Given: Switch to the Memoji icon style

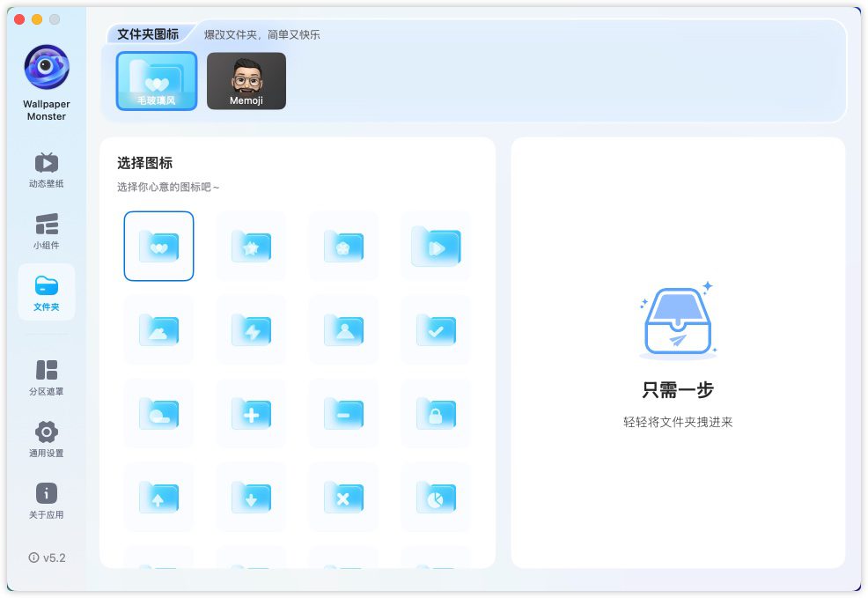Looking at the screenshot, I should point(246,81).
